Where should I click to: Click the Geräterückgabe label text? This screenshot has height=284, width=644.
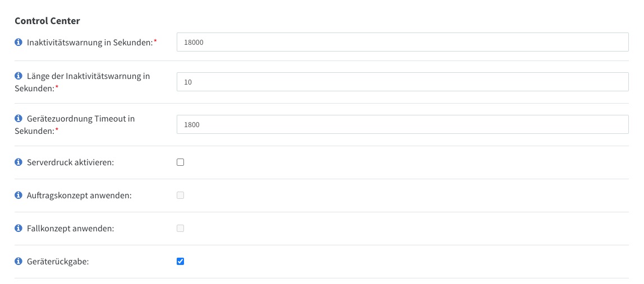tap(58, 262)
